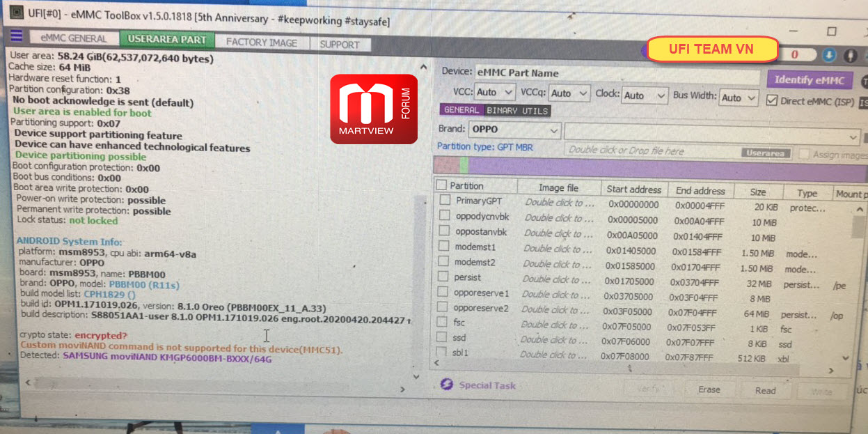Screen dimensions: 868x434
Task: Click the Start address column header
Action: click(633, 189)
